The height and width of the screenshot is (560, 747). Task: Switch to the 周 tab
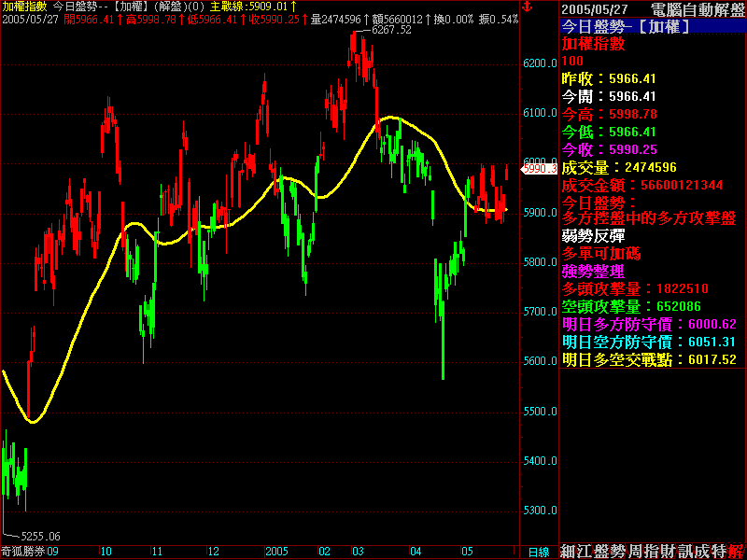click(636, 552)
